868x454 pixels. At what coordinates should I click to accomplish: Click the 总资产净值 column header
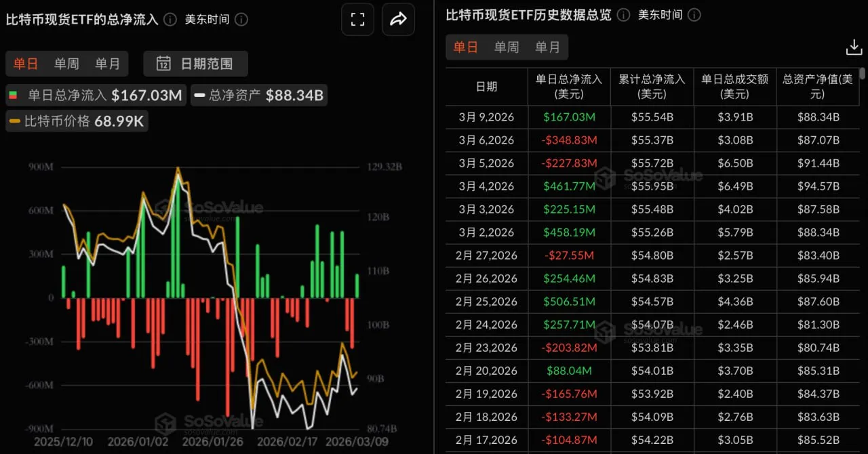[817, 87]
